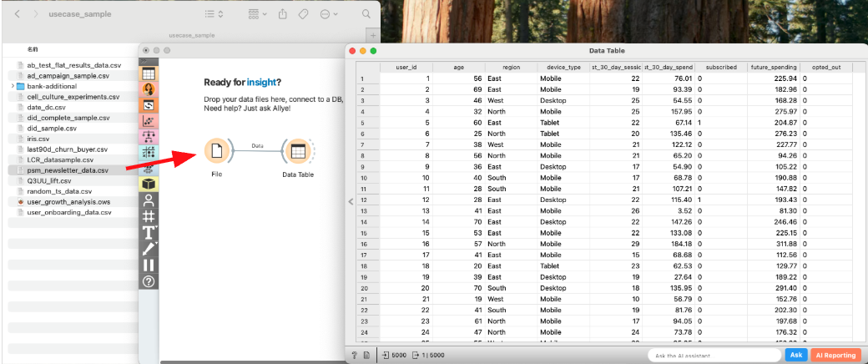Open the table widget category in sidebar

[149, 73]
